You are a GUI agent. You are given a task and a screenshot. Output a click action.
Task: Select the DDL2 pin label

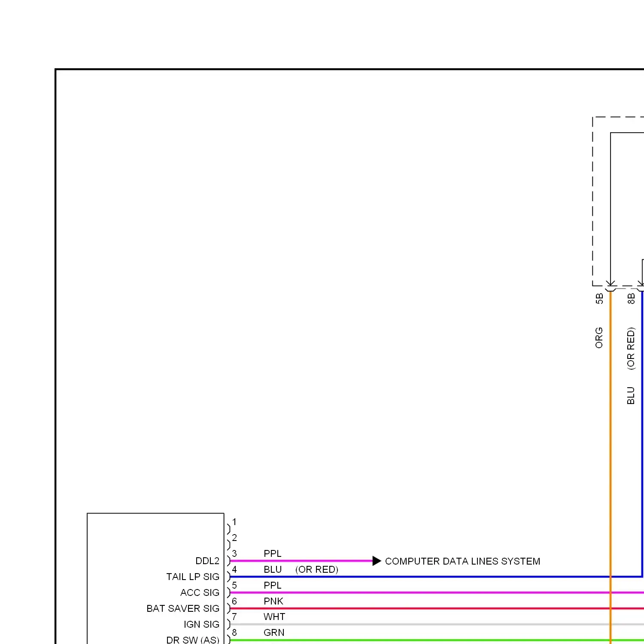tap(207, 561)
